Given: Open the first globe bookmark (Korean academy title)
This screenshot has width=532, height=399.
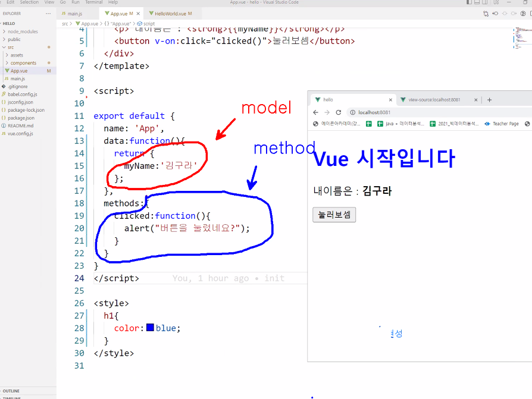Looking at the screenshot, I should (337, 124).
